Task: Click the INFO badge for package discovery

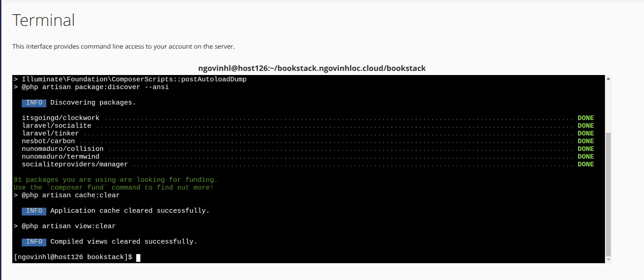Action: pos(34,102)
